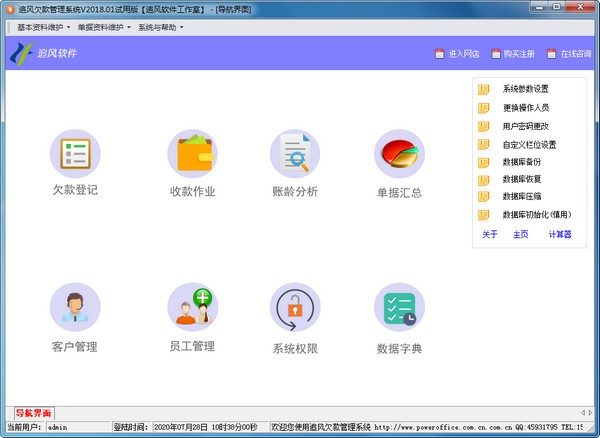Open the 欠款登记 debt registration icon
The height and width of the screenshot is (438, 600).
pos(76,155)
